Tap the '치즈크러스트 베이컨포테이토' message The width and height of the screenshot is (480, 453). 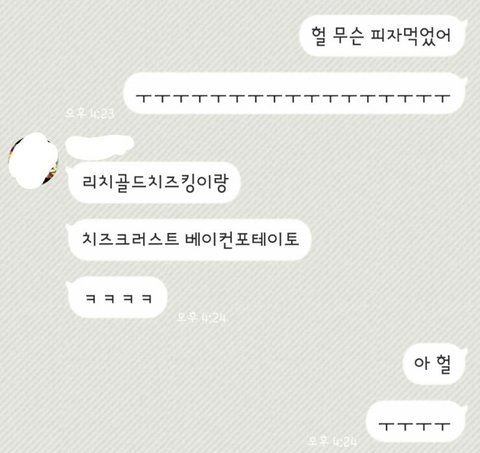[x=189, y=239]
